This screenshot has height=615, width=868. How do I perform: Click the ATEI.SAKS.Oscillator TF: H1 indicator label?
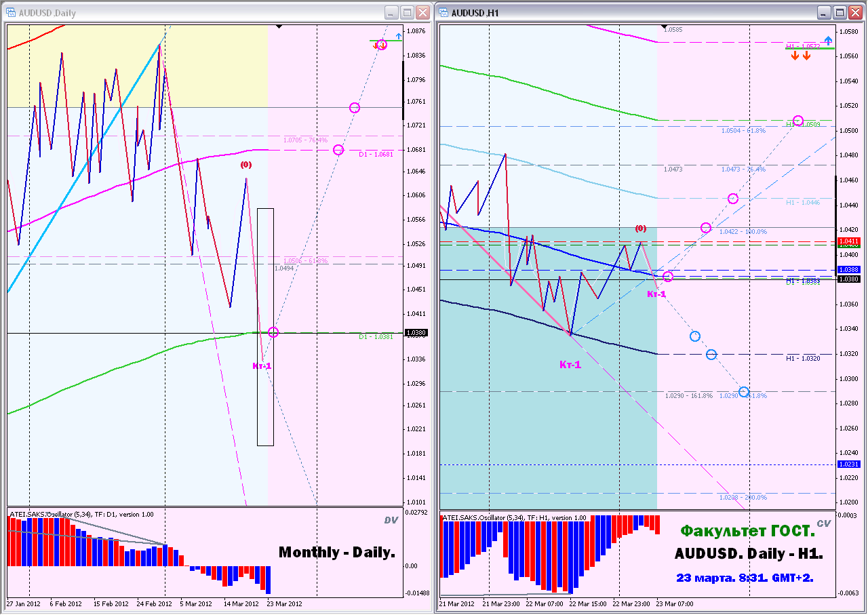click(x=513, y=518)
